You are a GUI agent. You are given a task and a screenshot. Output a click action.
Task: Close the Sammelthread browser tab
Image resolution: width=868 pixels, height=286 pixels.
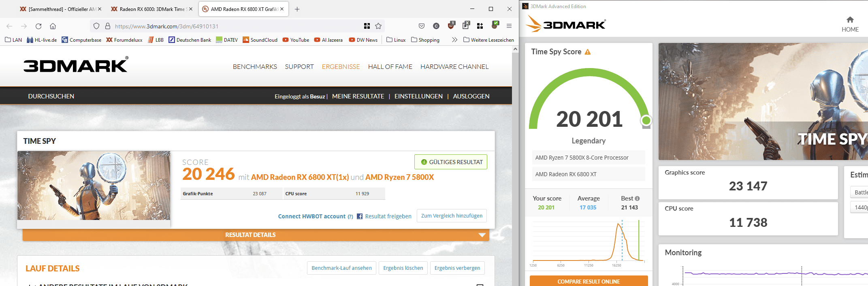coord(100,9)
